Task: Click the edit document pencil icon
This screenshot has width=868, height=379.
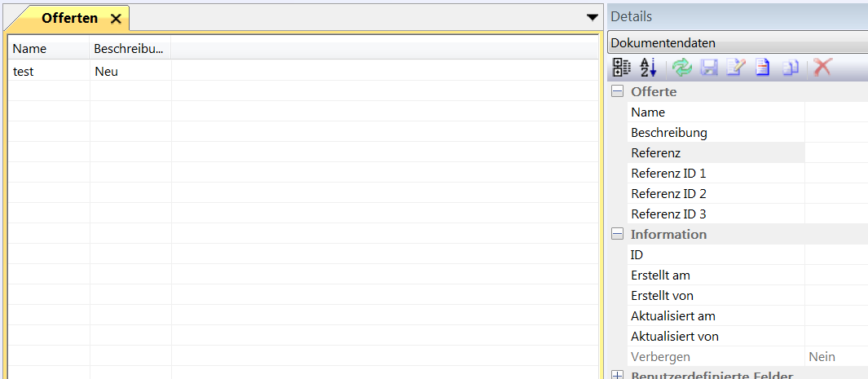Action: point(735,68)
